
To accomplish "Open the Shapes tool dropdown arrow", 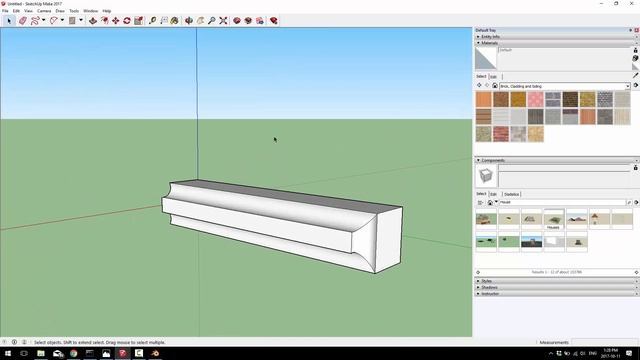I will tap(80, 20).
